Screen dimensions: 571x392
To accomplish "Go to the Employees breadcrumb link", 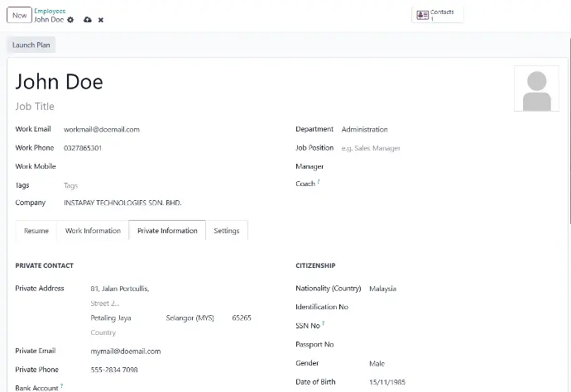I will [x=50, y=11].
